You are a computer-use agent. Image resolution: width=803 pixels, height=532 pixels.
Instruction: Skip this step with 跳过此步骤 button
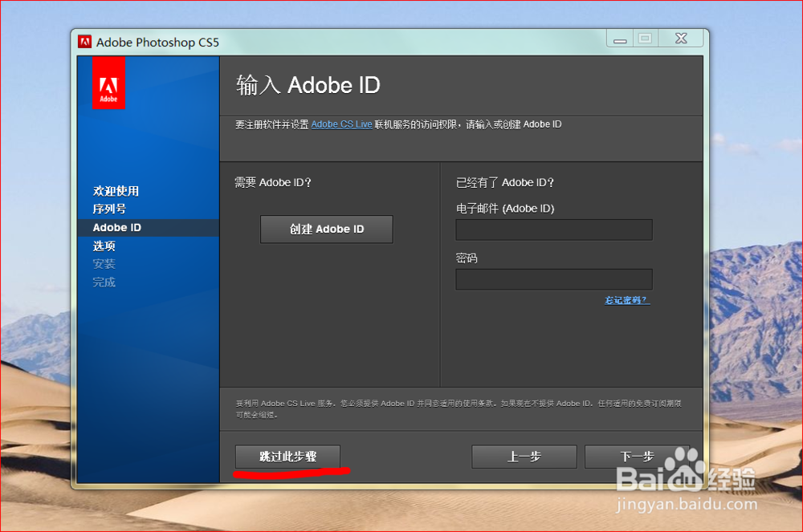287,457
